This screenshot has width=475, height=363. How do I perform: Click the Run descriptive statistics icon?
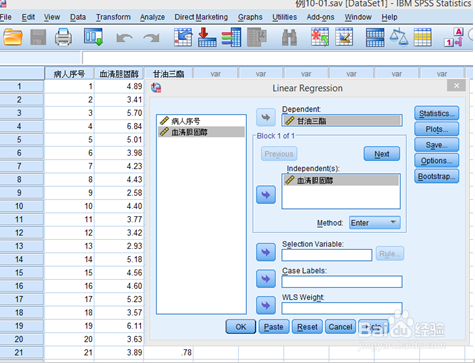click(x=257, y=37)
